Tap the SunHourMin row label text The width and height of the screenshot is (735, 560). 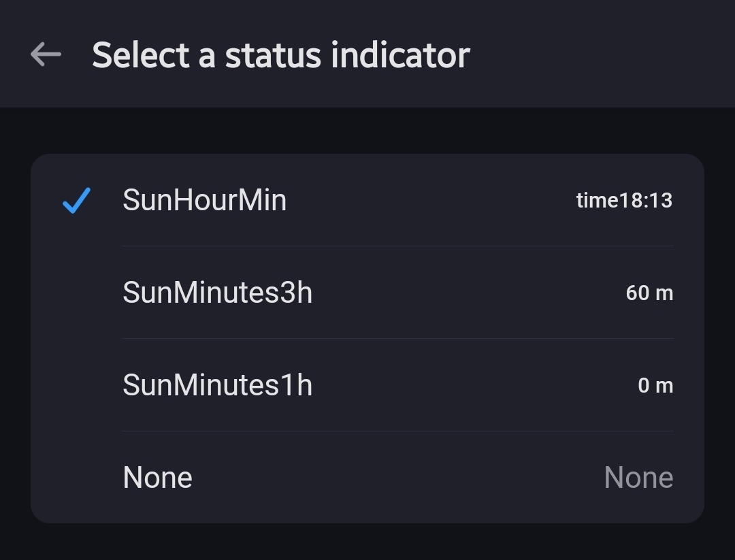click(x=204, y=201)
